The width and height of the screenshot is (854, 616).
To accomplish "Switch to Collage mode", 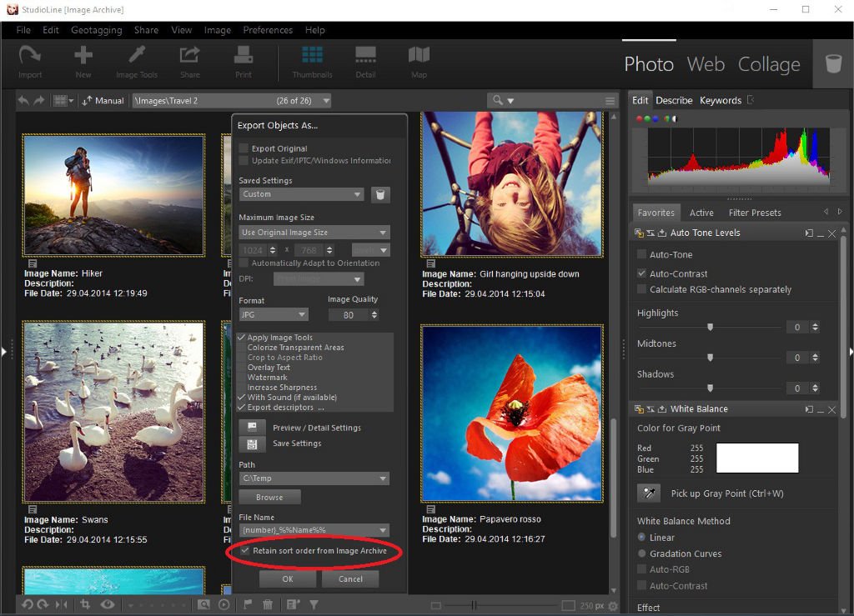I will tap(768, 64).
